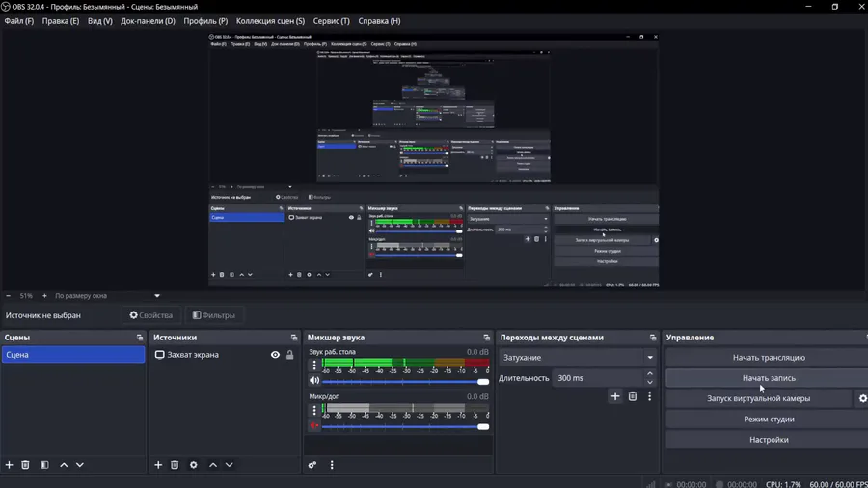The image size is (868, 488).
Task: Increase transition duration with up arrow
Action: click(650, 374)
